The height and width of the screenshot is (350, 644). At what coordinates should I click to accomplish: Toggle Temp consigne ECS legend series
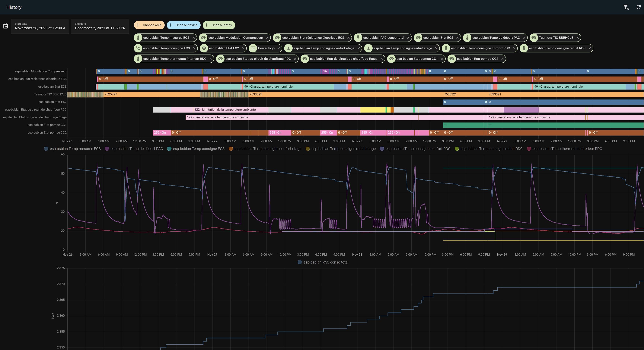(x=196, y=149)
